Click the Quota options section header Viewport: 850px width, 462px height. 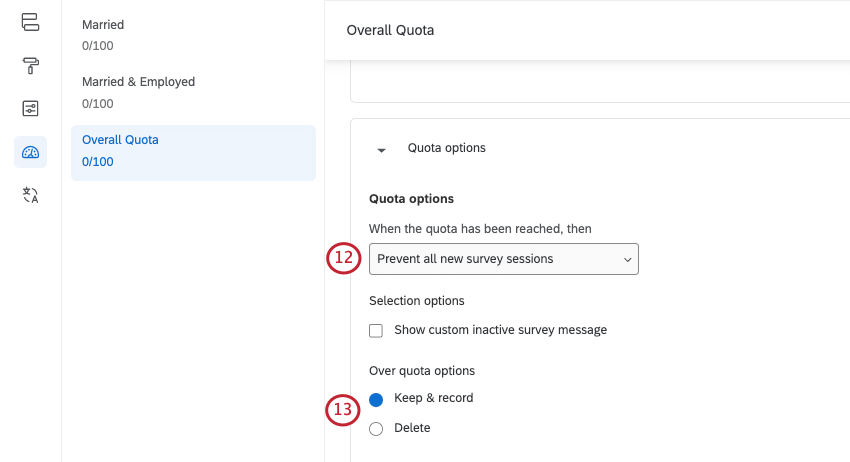coord(446,148)
